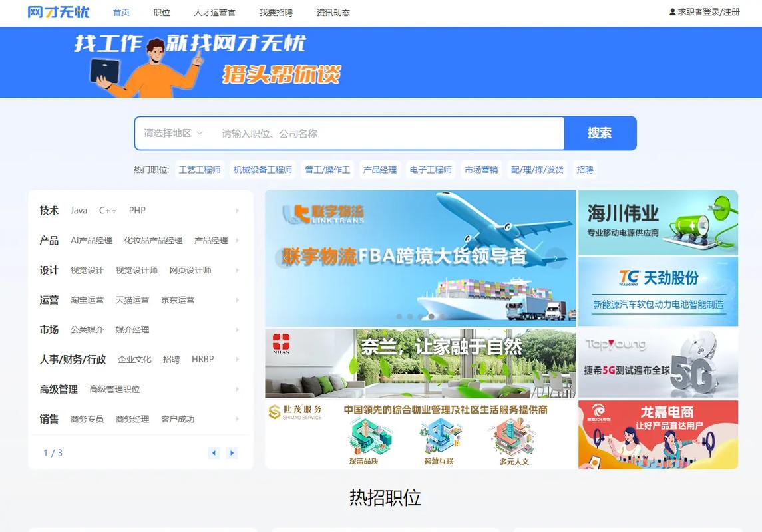Screen dimensions: 762x532
Task: Click the carousel next arrow on banner
Action: [556, 258]
